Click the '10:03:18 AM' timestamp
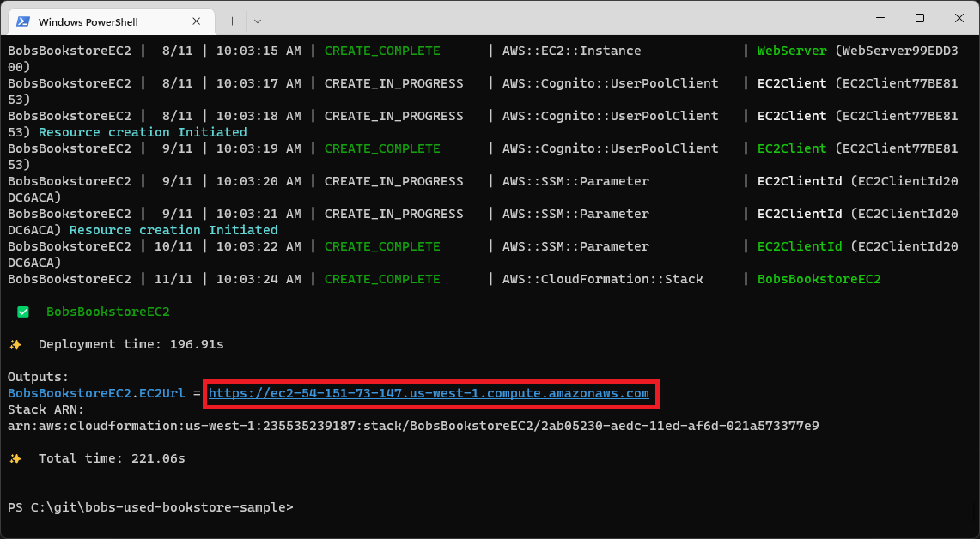Viewport: 980px width, 539px height. 259,116
